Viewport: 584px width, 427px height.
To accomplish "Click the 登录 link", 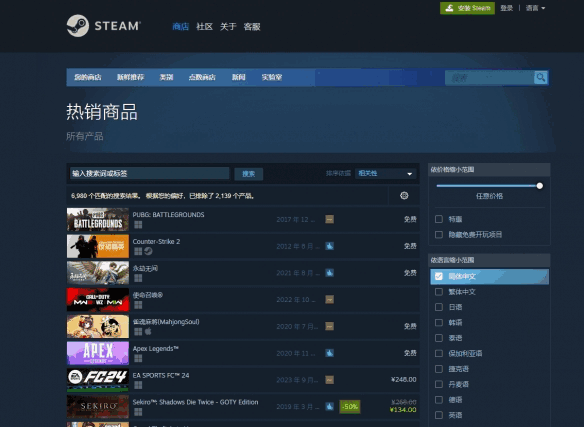I will [507, 8].
